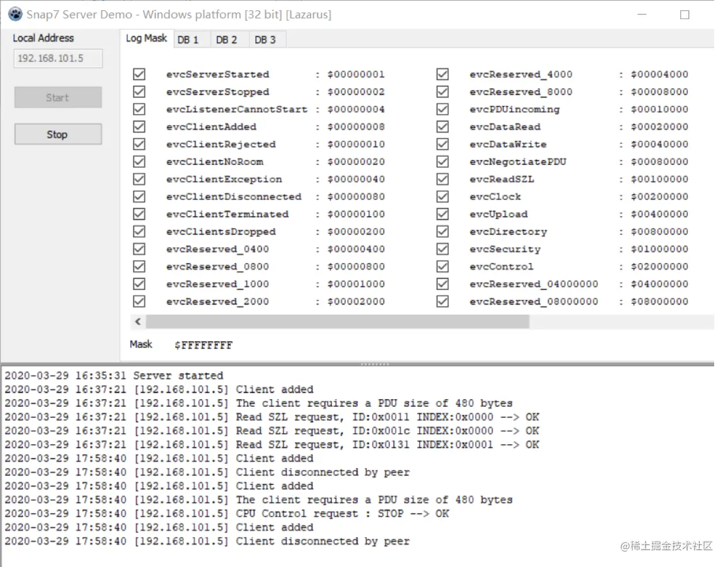Toggle the evcReserved_4000 checkbox
Viewport: 728px width, 567px height.
pos(442,74)
